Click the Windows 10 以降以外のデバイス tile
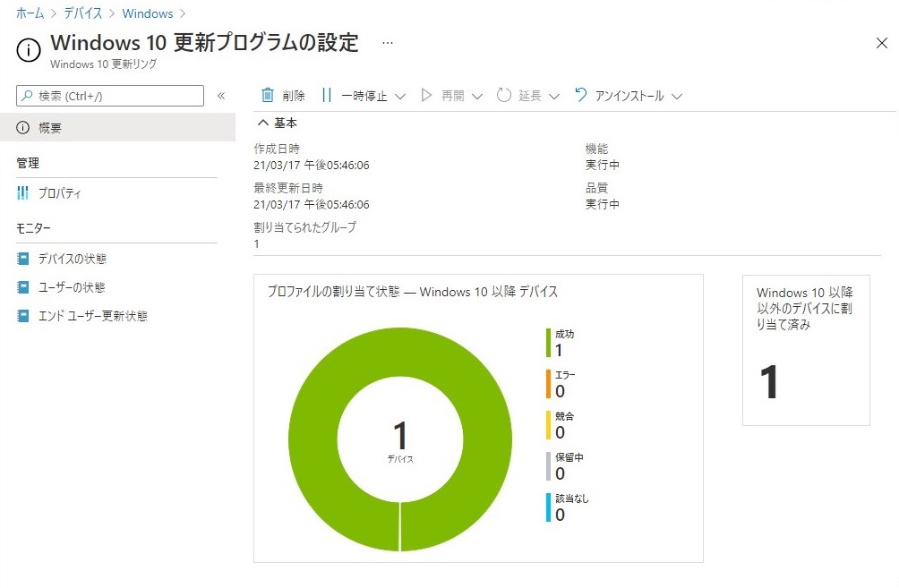Viewport: 899px width, 588px height. pyautogui.click(x=806, y=350)
